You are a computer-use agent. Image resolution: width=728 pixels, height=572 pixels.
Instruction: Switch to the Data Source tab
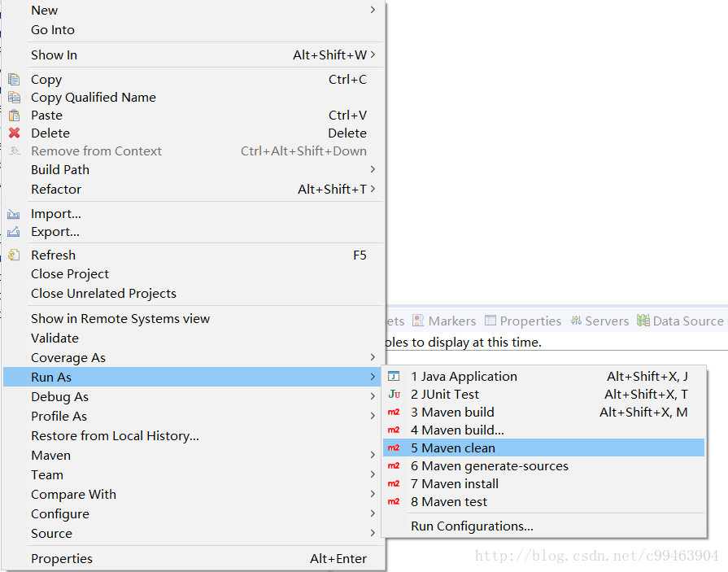tap(680, 321)
